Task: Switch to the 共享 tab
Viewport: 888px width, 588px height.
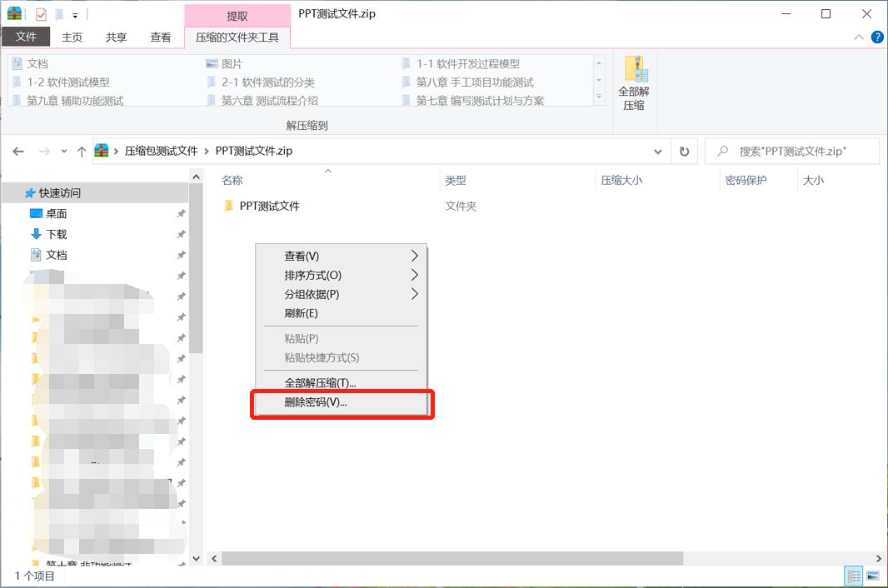Action: 116,37
